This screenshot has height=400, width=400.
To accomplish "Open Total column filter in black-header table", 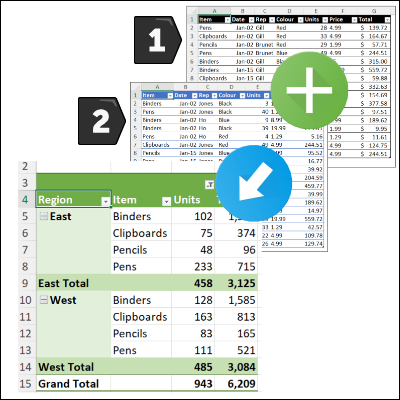I will click(387, 20).
